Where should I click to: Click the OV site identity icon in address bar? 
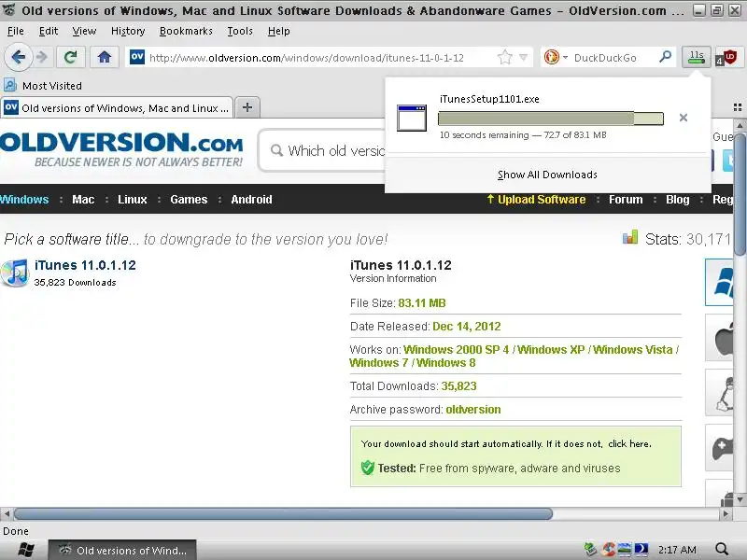click(x=137, y=57)
